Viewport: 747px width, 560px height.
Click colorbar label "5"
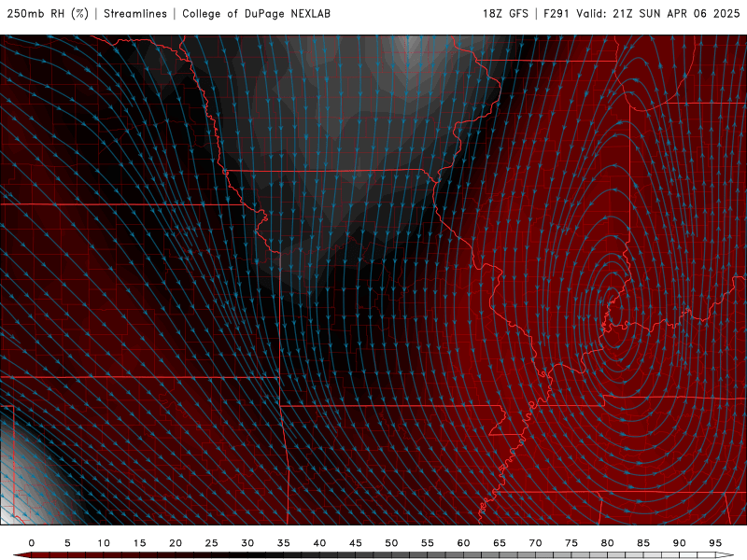coord(67,543)
